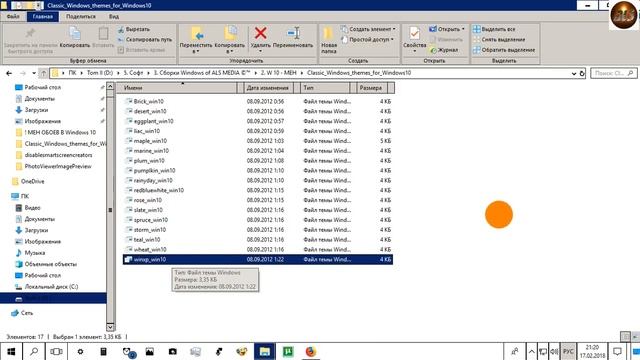640x360 pixels.
Task: Click the History (Журнал) icon
Action: 433,50
